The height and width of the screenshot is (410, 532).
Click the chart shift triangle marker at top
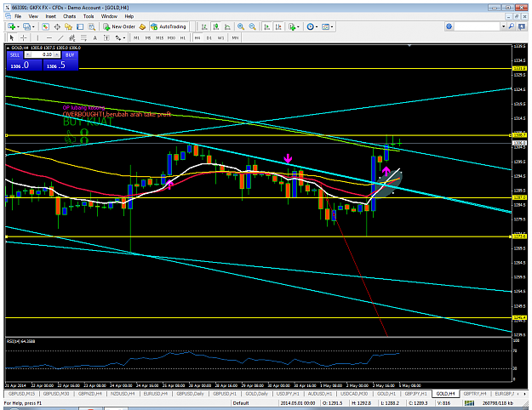tap(409, 45)
